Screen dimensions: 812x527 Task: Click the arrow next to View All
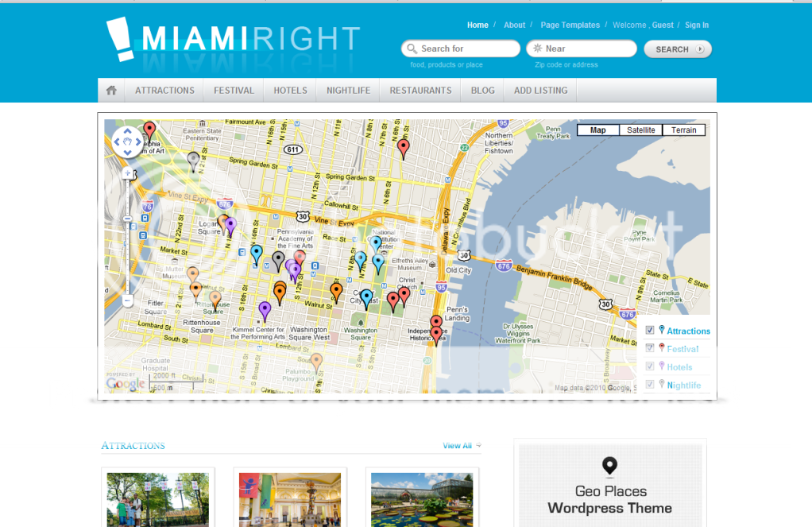(479, 445)
